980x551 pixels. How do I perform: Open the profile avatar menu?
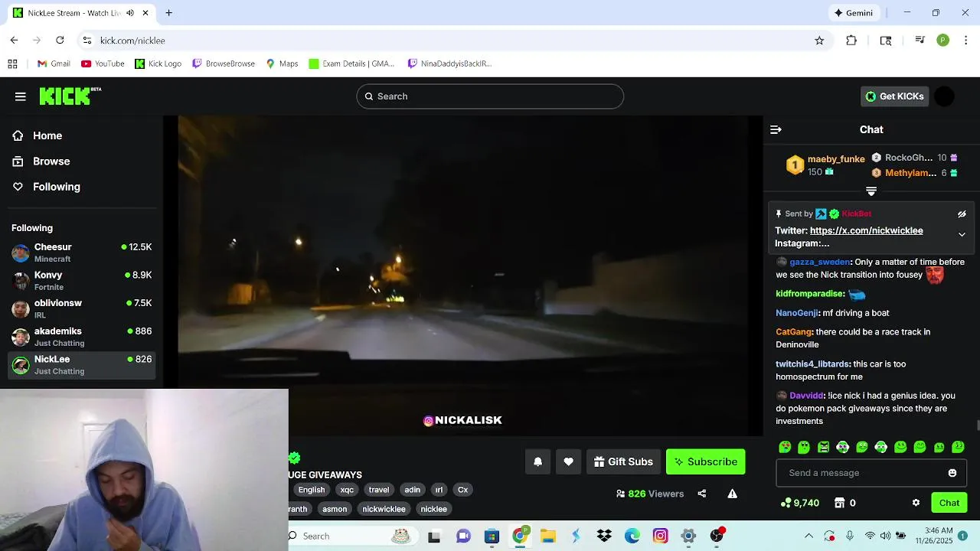click(944, 96)
